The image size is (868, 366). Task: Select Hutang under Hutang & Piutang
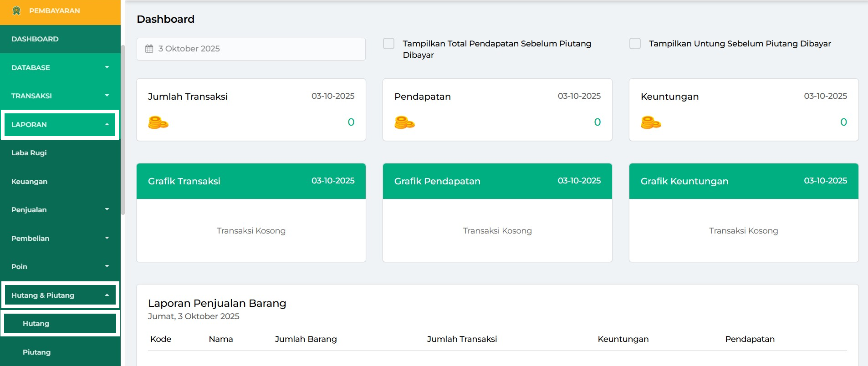[x=36, y=324]
